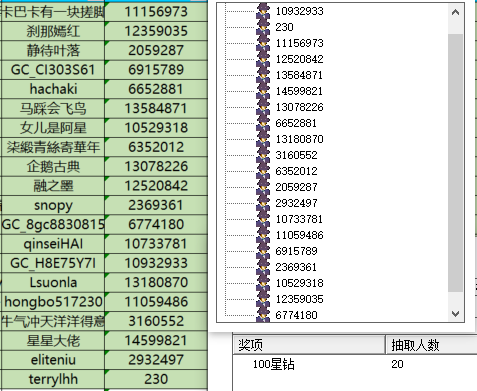Click the 奖项 column header
Viewport: 477px width, 391px height.
click(x=309, y=345)
